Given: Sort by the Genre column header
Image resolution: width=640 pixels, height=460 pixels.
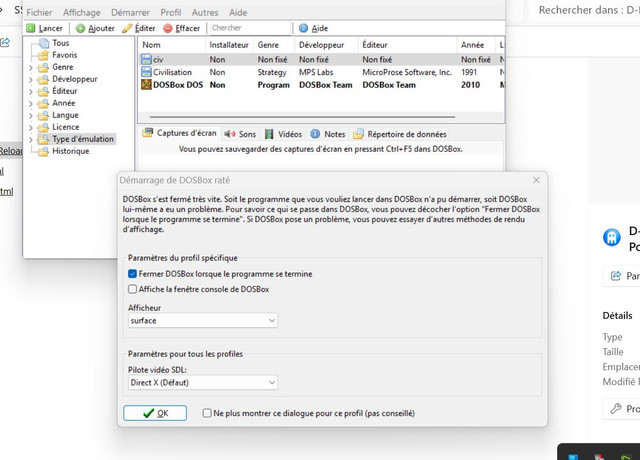Looking at the screenshot, I should [x=274, y=45].
